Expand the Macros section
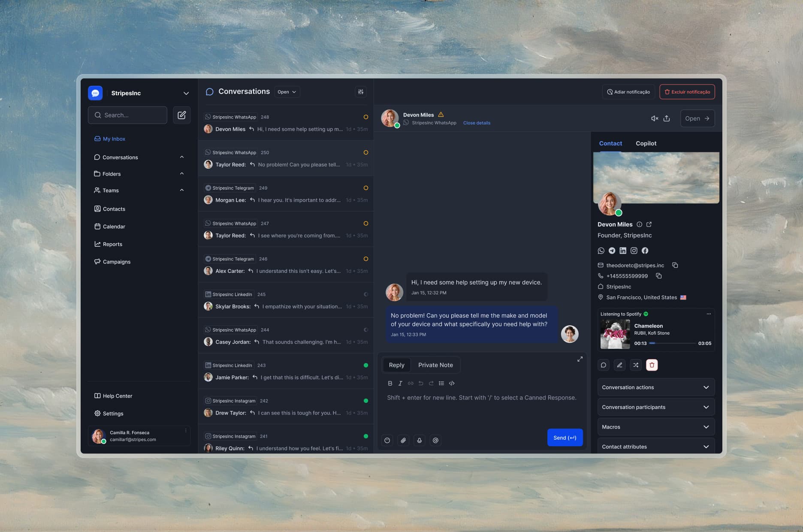803x532 pixels. [x=656, y=427]
